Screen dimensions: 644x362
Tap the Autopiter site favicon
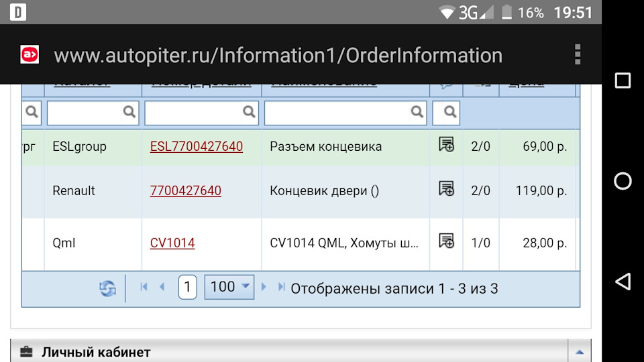point(30,54)
